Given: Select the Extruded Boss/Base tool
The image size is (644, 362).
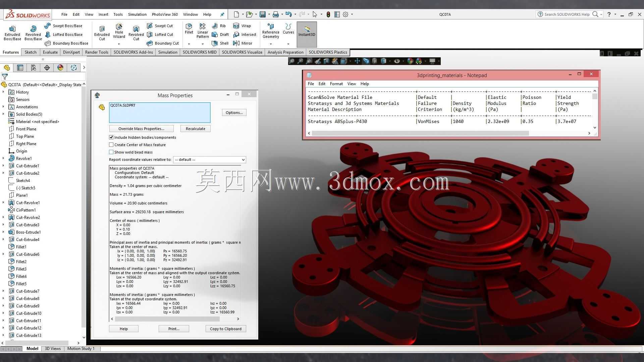Looking at the screenshot, I should (x=12, y=33).
